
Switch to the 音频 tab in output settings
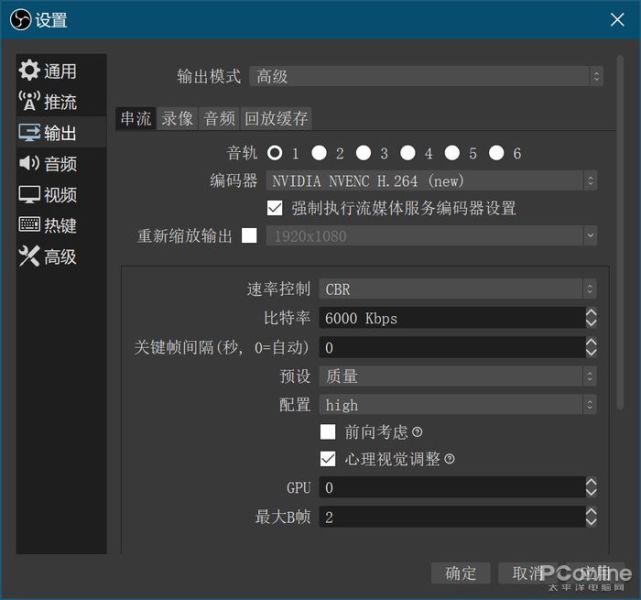pos(220,119)
